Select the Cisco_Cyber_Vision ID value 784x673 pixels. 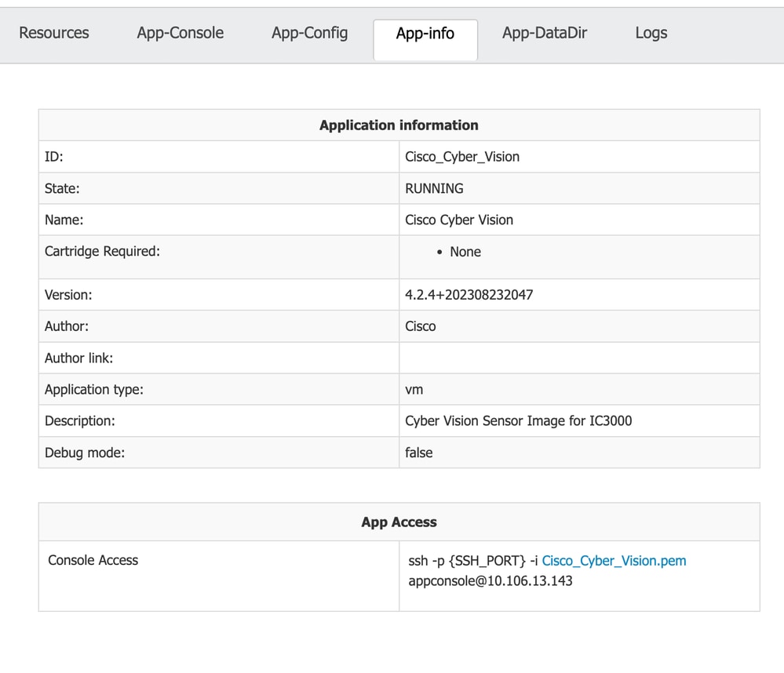pos(462,157)
